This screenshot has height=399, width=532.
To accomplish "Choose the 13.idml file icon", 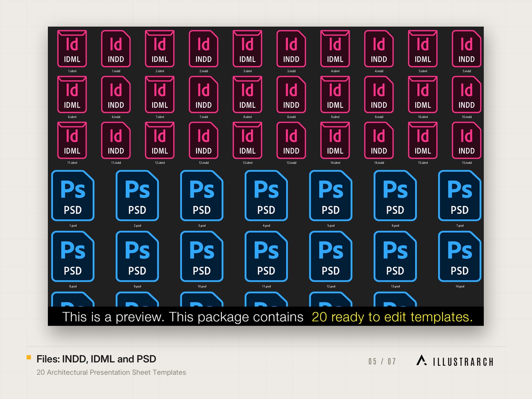I will [x=247, y=140].
